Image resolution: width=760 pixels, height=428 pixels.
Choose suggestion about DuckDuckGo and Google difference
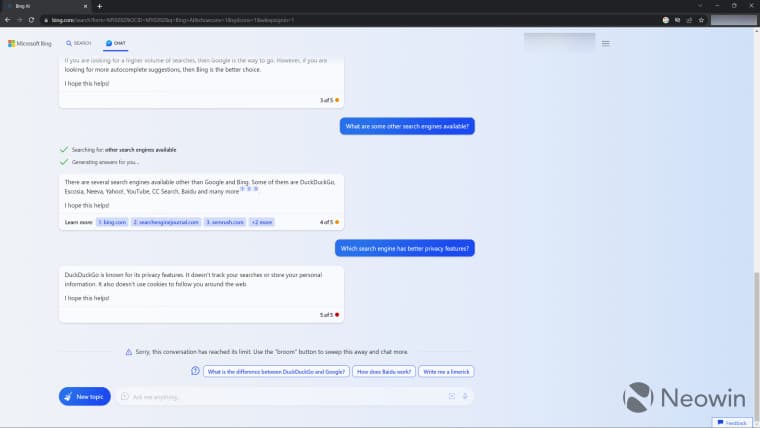[x=276, y=372]
